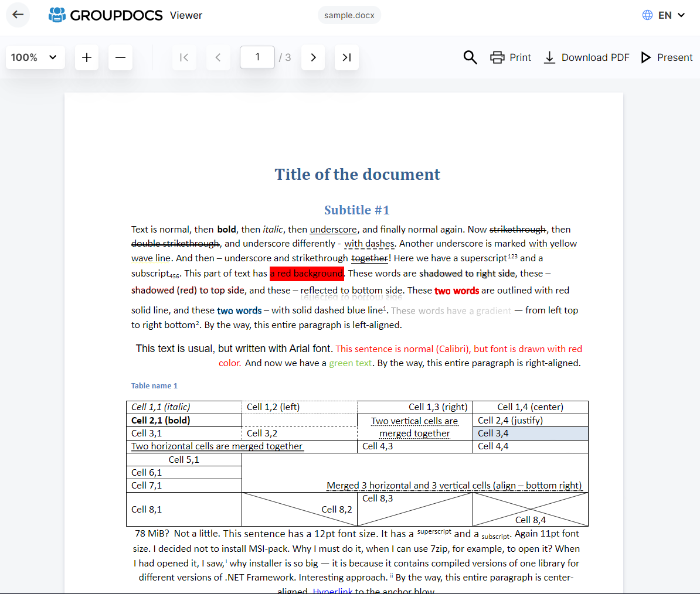Viewport: 700px width, 594px height.
Task: Open the search magnifier tool
Action: [470, 57]
